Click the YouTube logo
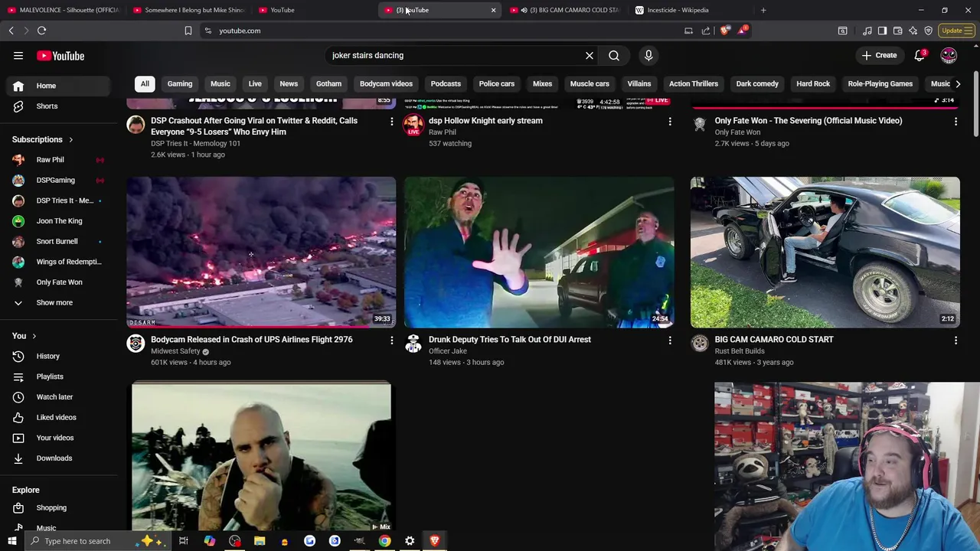Image resolution: width=980 pixels, height=551 pixels. [60, 56]
